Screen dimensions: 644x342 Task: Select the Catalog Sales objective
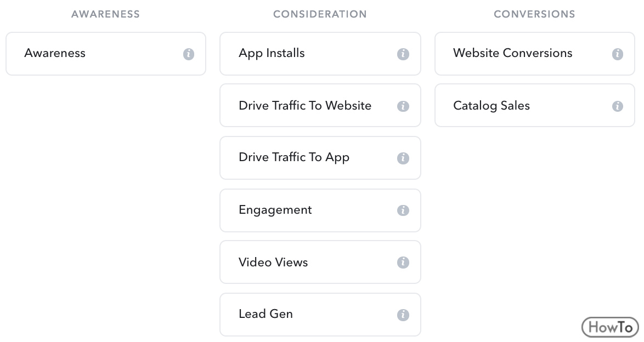pos(535,106)
